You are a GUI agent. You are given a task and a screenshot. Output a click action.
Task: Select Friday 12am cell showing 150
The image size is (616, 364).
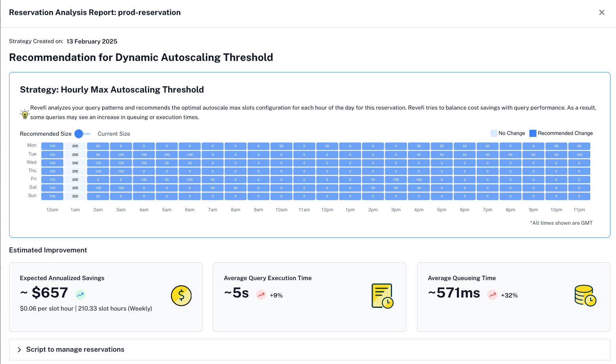(52, 180)
